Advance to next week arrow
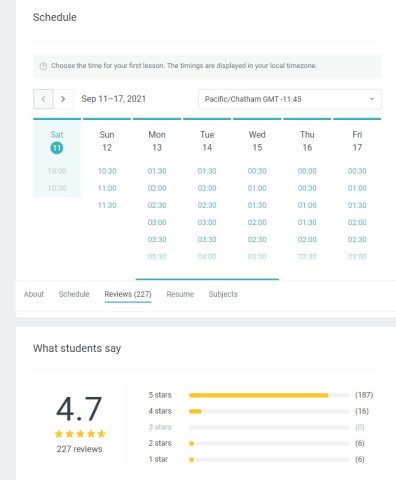Screen dimensions: 396x480 pyautogui.click(x=63, y=99)
